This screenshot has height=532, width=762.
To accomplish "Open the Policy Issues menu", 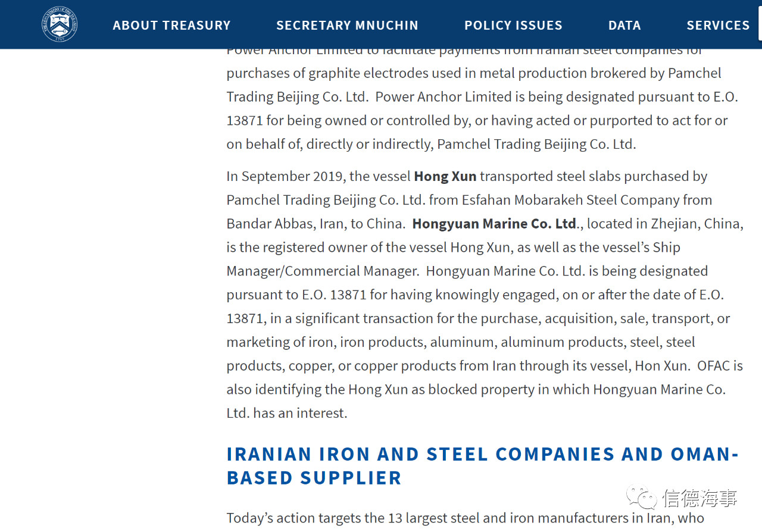I will tap(513, 26).
